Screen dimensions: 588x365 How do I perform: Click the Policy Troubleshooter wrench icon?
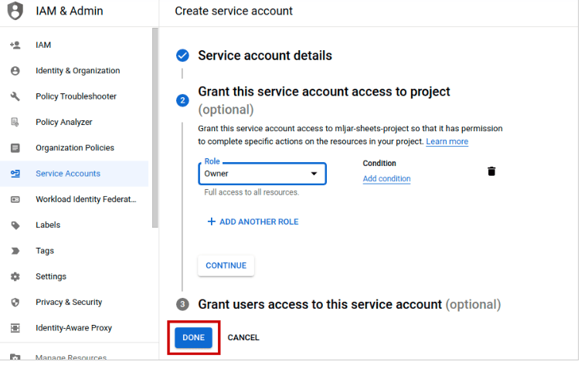point(15,96)
